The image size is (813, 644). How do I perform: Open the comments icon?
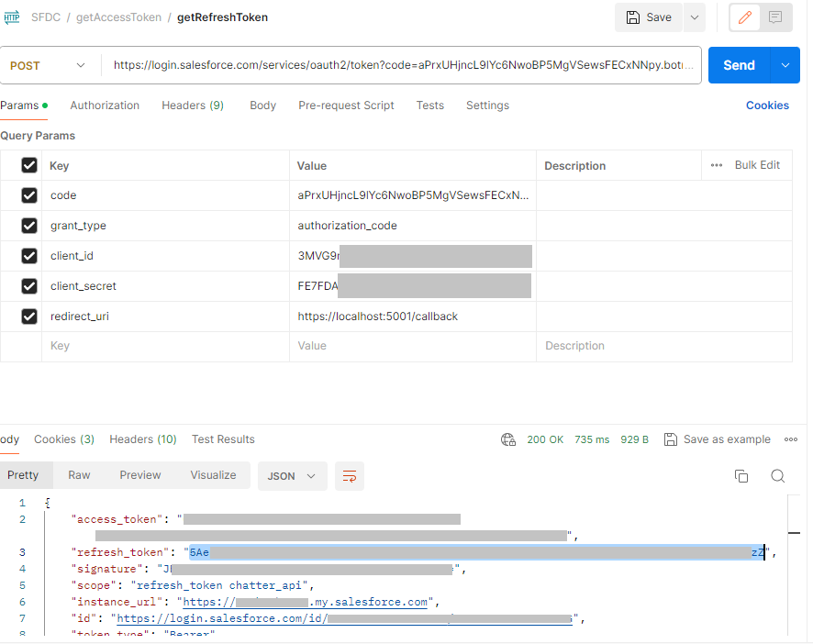click(x=775, y=17)
